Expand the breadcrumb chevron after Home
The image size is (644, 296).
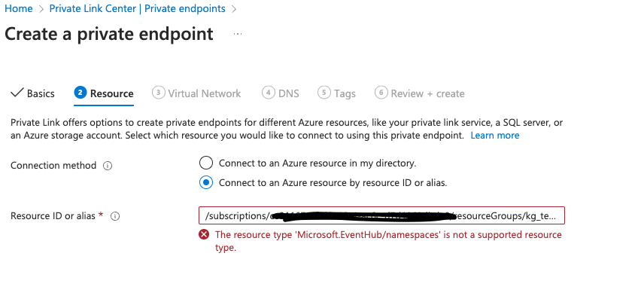click(x=41, y=9)
